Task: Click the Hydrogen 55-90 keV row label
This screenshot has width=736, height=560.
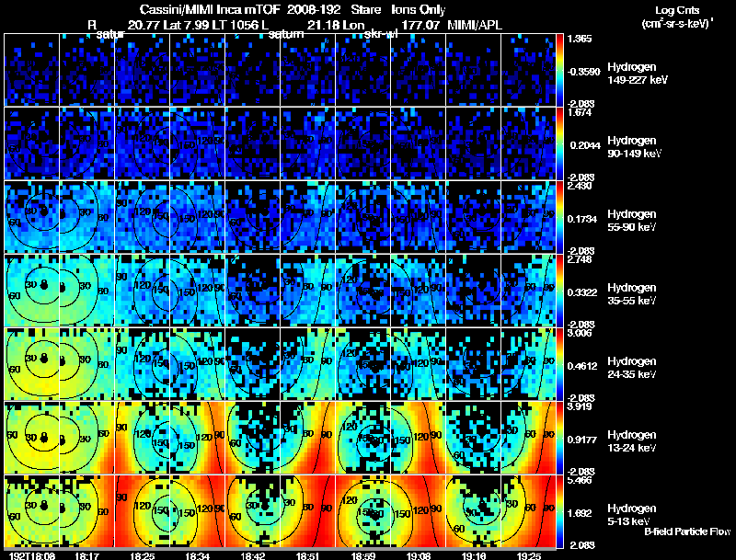Action: pos(631,221)
